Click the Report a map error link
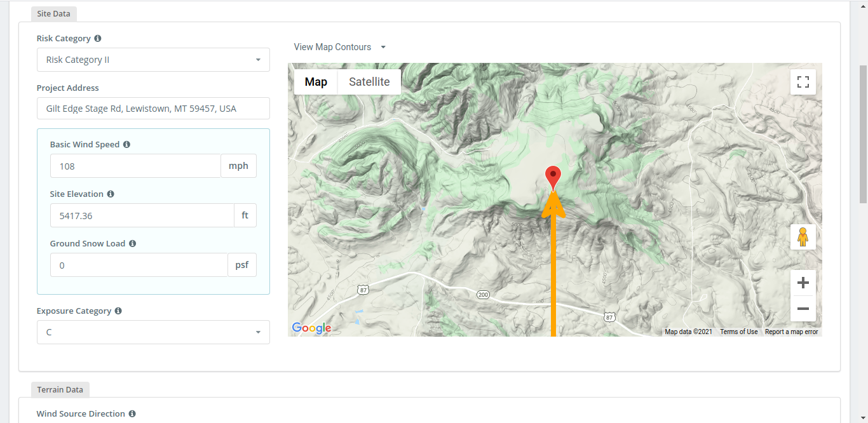 point(791,331)
